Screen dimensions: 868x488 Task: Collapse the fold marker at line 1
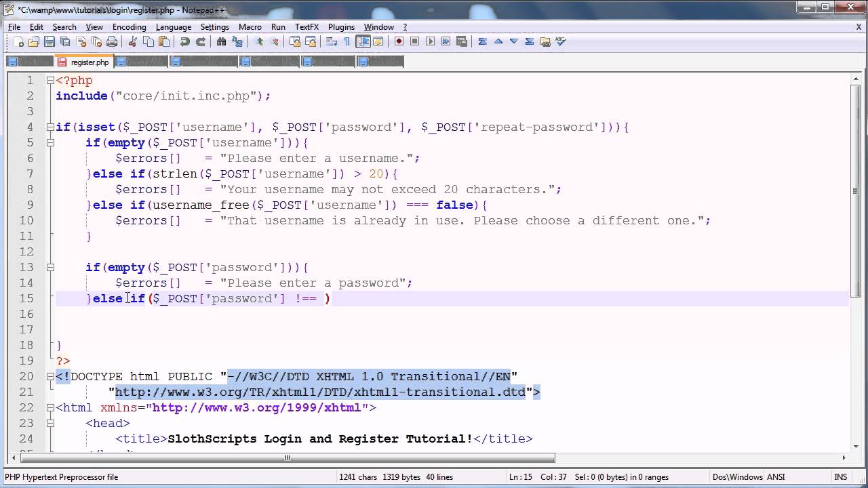tap(50, 80)
